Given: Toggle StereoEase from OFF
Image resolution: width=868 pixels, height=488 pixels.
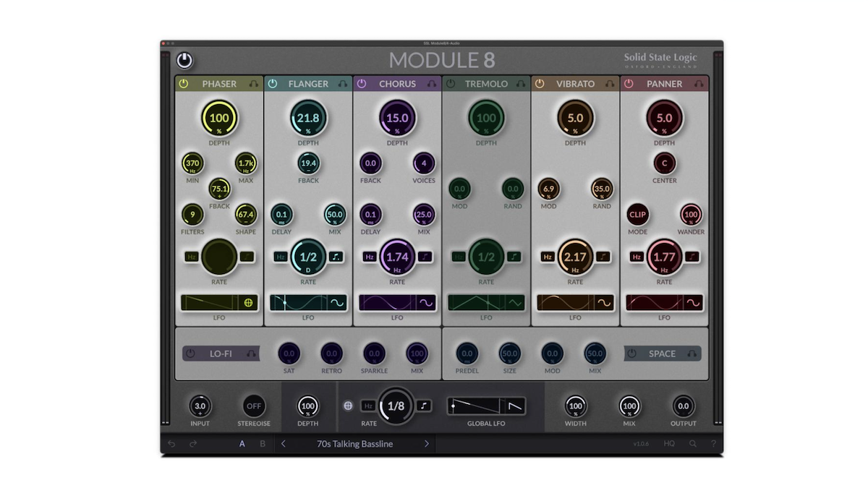Looking at the screenshot, I should point(254,406).
